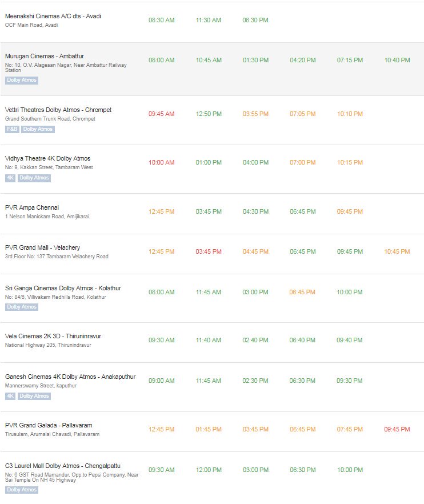The image size is (424, 504).
Task: Pick 03:45 PM show at PVR Grand Mall
Action: point(209,251)
